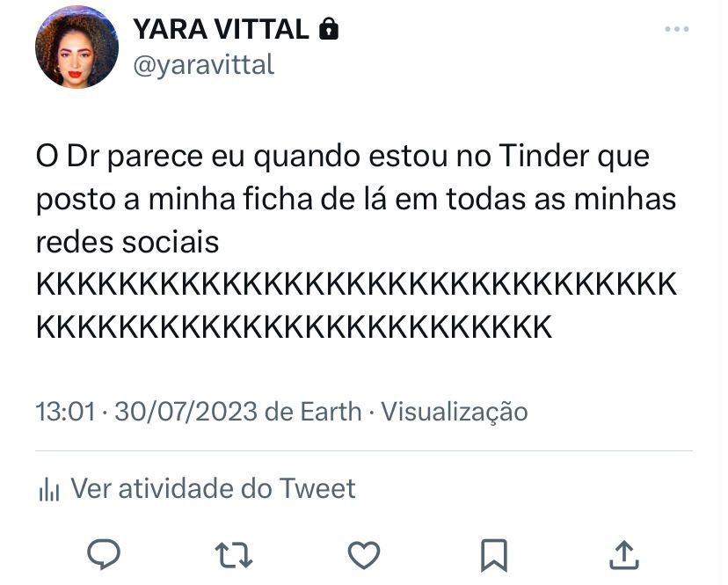Select the 30/07/2023 date text
This screenshot has width=728, height=585.
[186, 411]
